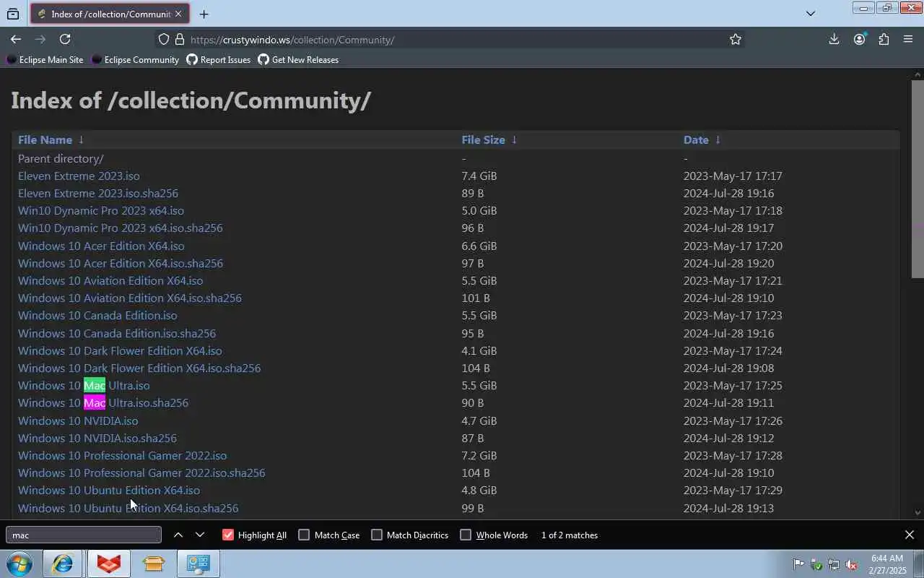Open the account profile icon
The width and height of the screenshot is (924, 578).
click(859, 39)
